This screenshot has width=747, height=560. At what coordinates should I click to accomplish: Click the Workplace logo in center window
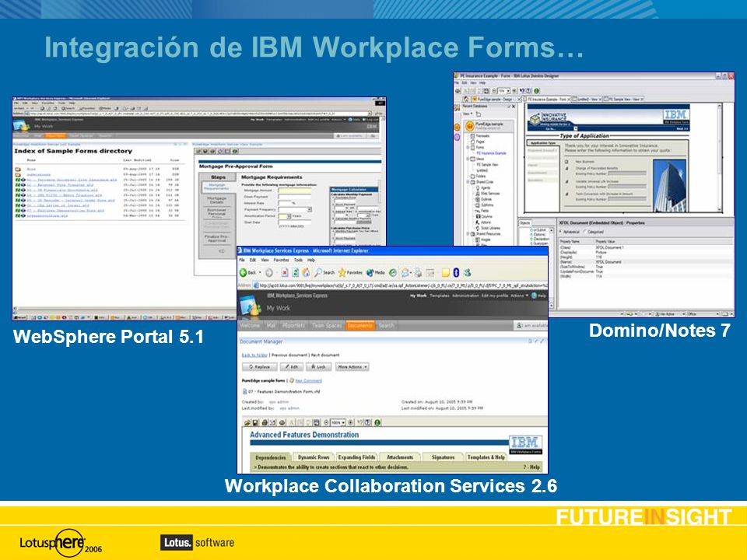pos(251,305)
